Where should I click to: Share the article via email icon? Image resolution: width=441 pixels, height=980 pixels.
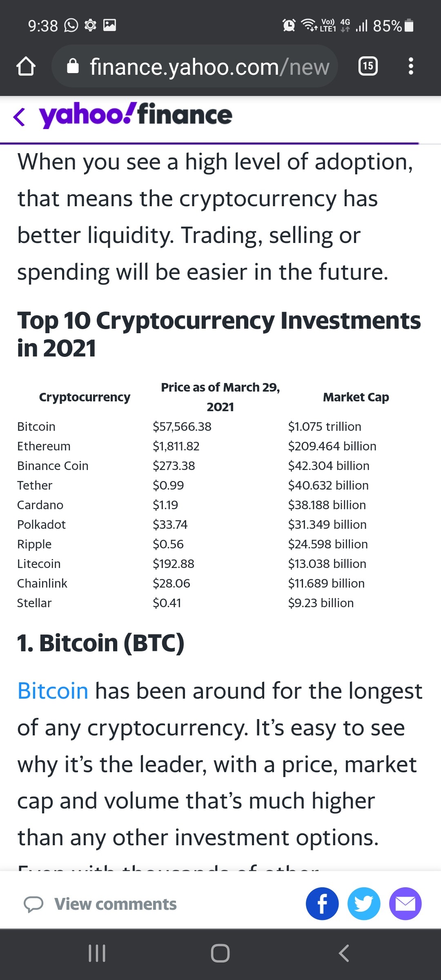[x=405, y=904]
